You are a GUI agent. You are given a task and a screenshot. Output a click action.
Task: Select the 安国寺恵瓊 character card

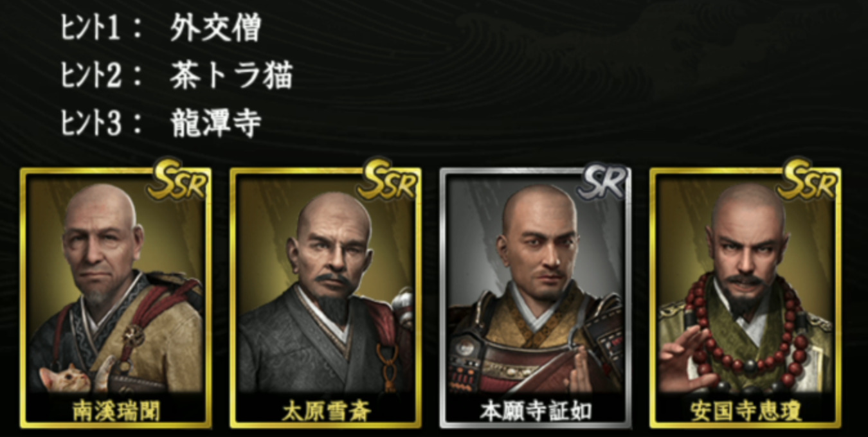point(745,298)
